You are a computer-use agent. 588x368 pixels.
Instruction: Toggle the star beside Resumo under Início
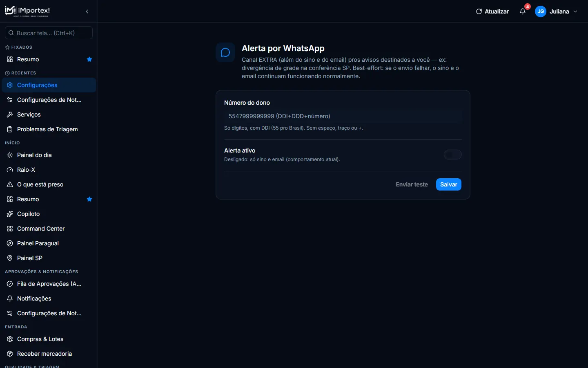(89, 199)
